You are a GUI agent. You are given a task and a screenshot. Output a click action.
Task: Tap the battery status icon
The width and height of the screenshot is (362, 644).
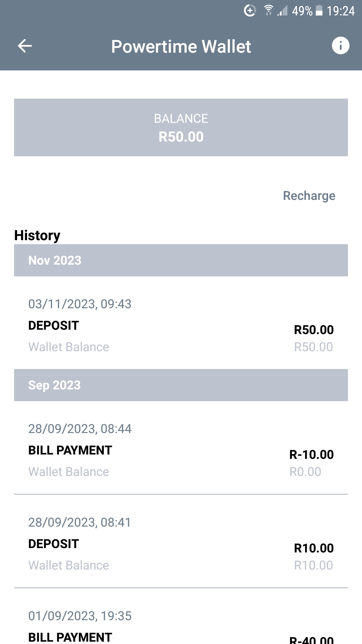tap(319, 11)
